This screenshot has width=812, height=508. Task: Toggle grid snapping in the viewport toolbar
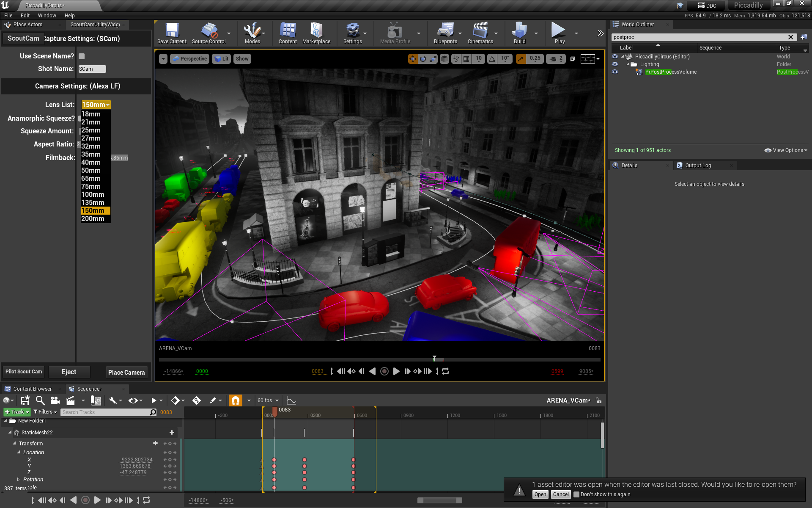(466, 59)
